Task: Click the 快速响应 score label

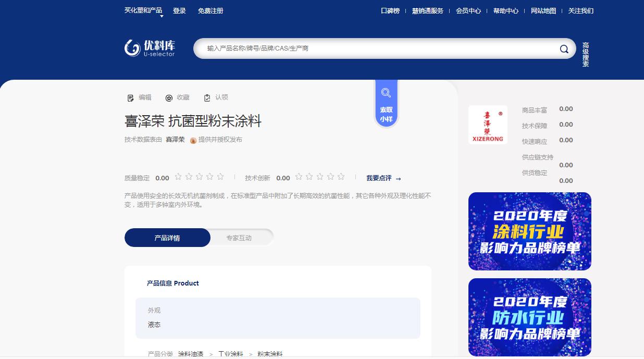Action: coord(535,142)
